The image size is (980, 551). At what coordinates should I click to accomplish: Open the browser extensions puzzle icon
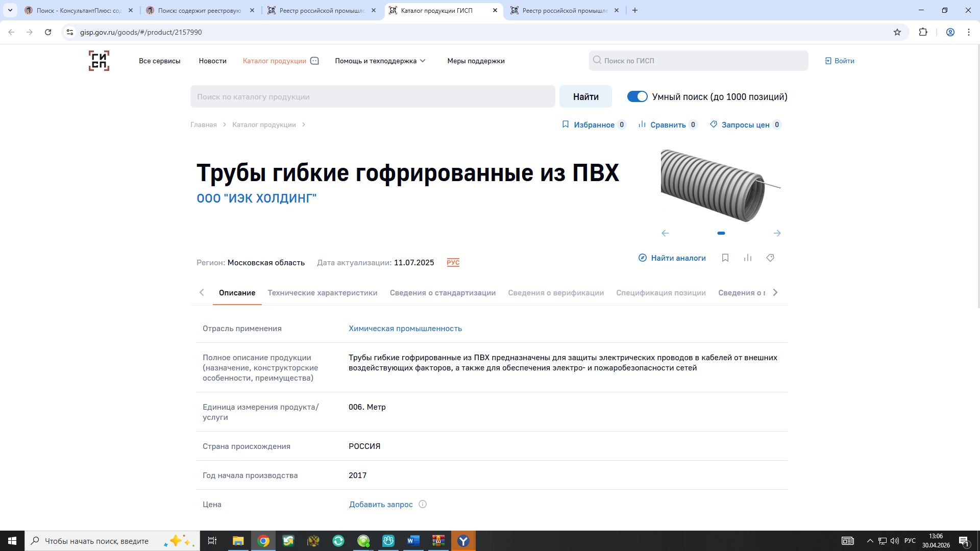(923, 32)
